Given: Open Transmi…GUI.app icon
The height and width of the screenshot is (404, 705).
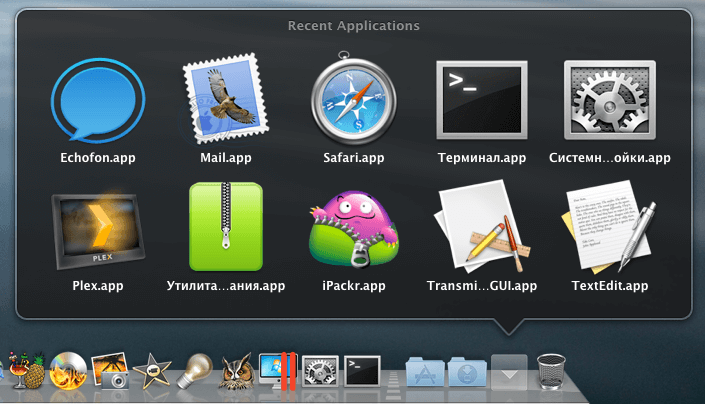Looking at the screenshot, I should tap(482, 226).
